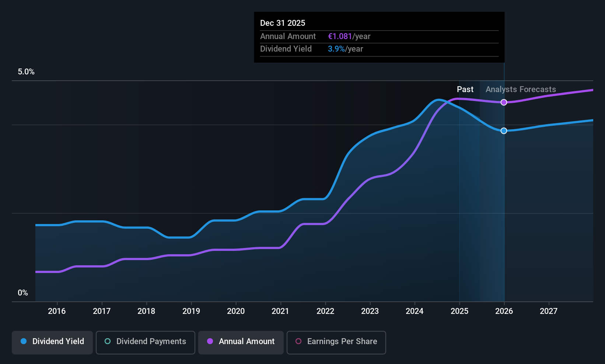
Task: Click the Dec 31 2025 tooltip date
Action: coord(283,23)
